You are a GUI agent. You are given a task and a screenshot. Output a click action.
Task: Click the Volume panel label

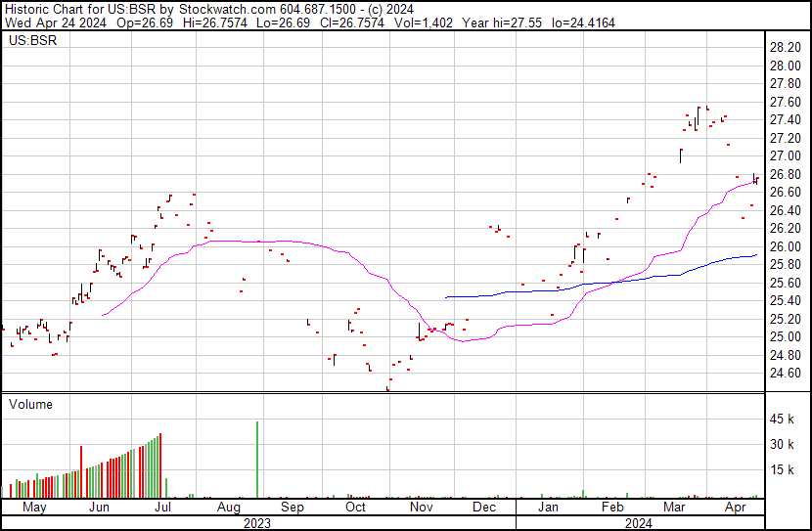(x=30, y=404)
